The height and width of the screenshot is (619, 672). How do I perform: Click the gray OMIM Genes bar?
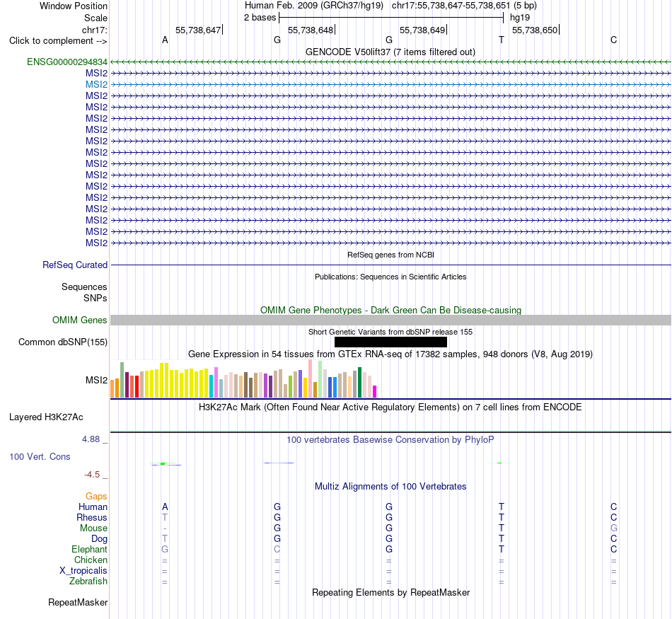tap(390, 320)
